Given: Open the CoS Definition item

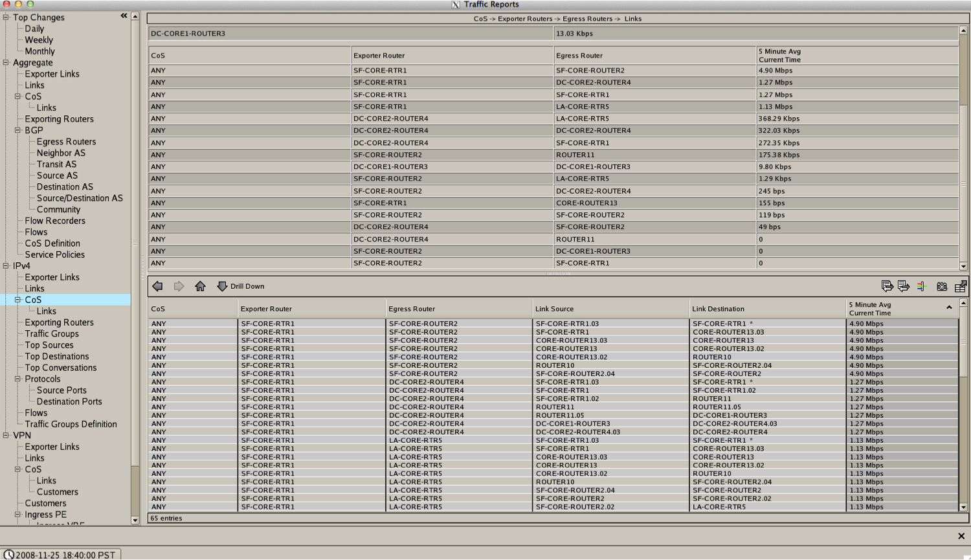Looking at the screenshot, I should [52, 243].
